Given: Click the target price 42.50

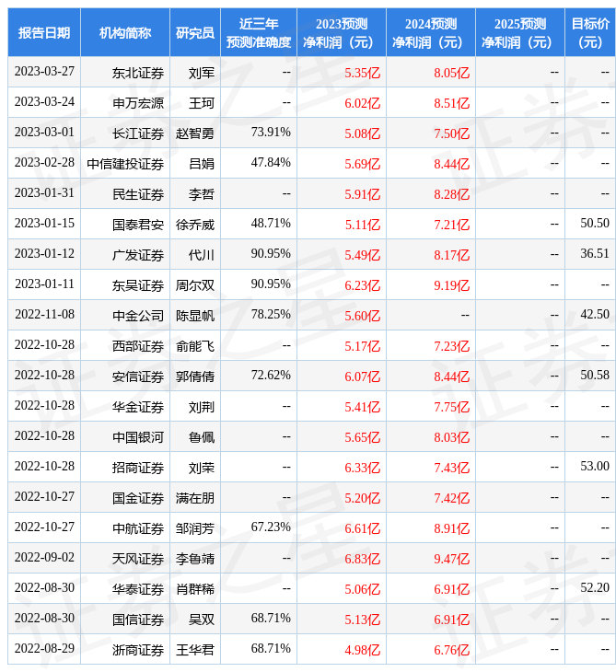Looking at the screenshot, I should pos(595,315).
